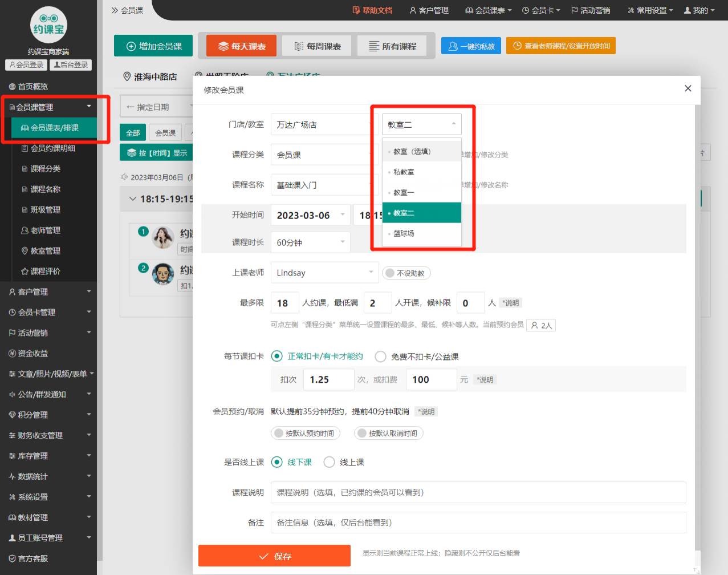Viewport: 728px width, 575px height.
Task: Click the 约课宝 logo
Action: coord(48,24)
